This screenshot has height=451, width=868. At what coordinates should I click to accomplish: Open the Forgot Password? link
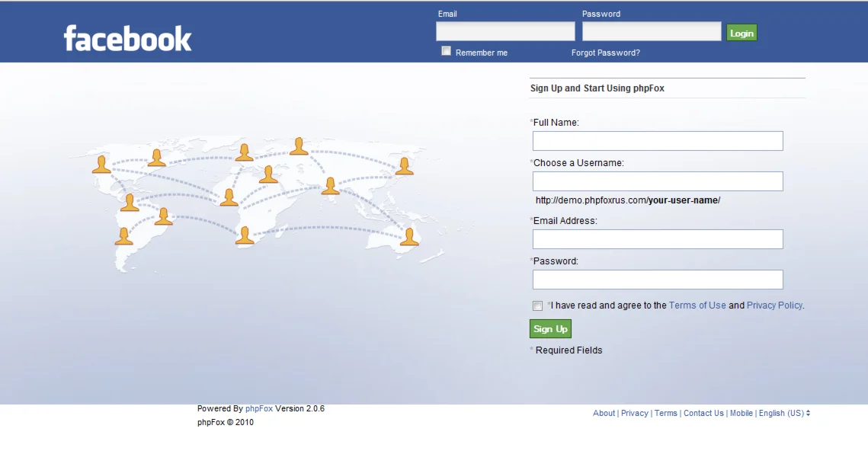click(x=606, y=53)
